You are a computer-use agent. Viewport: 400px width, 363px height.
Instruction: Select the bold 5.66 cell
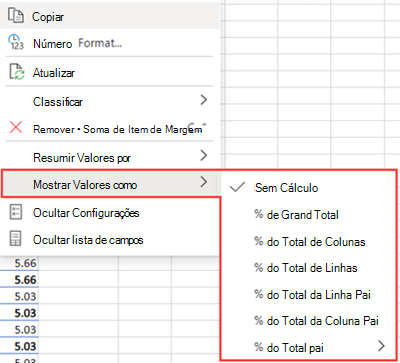coord(19,280)
